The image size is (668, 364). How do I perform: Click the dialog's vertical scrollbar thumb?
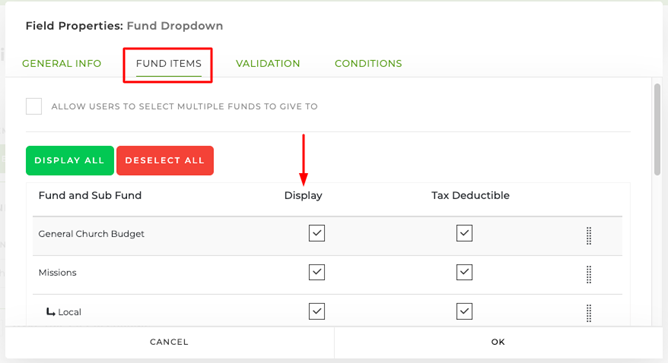point(657,129)
